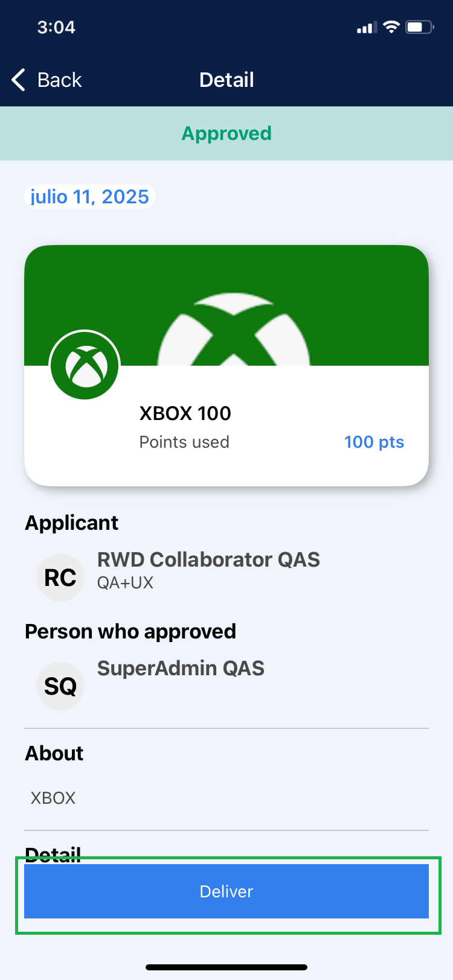
Task: Click the XBOX text under About
Action: click(x=53, y=798)
